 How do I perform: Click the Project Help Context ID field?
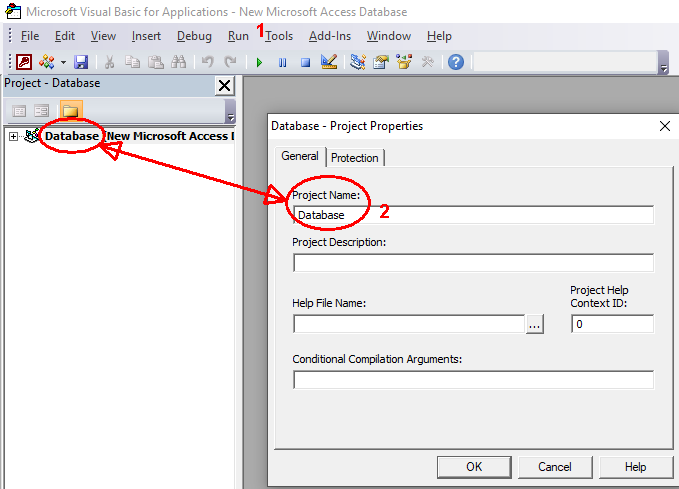pyautogui.click(x=612, y=324)
